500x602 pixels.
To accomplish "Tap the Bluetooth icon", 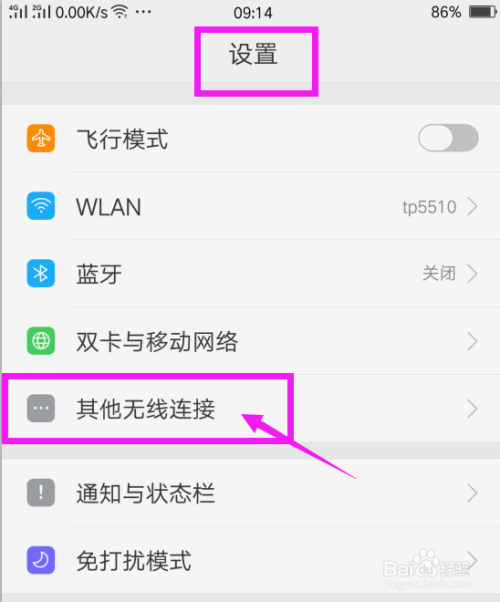I will (x=41, y=274).
